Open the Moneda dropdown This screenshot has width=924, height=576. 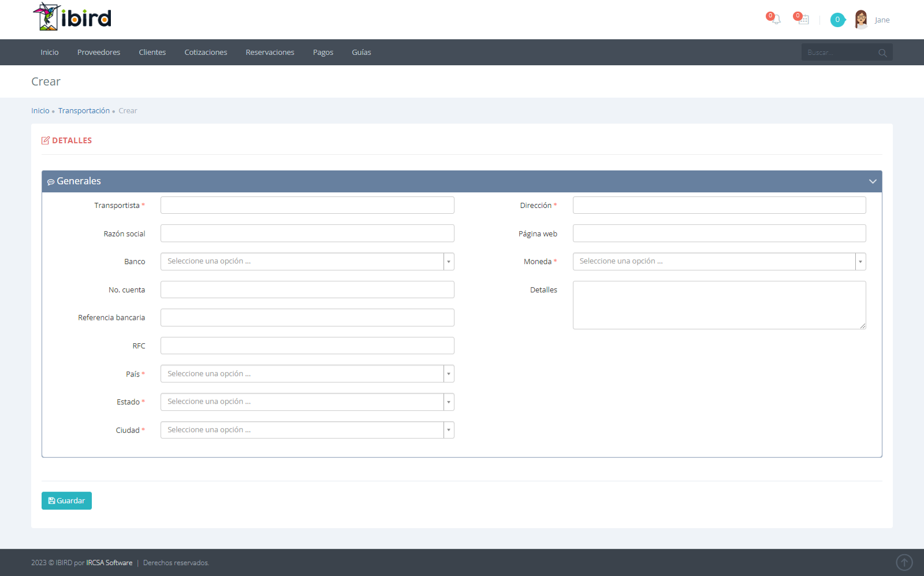(x=720, y=262)
